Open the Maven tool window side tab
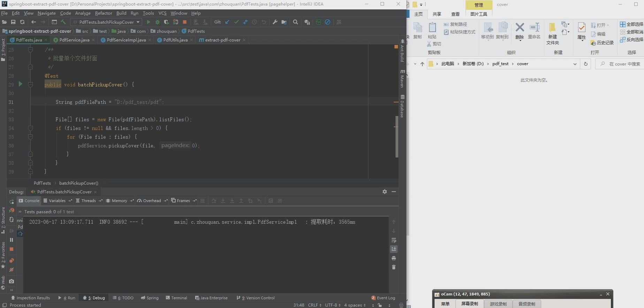Viewport: 644px width, 308px height. click(x=402, y=78)
